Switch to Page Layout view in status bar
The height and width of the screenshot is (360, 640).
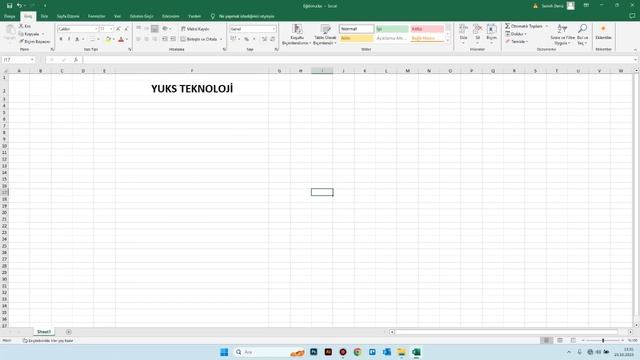point(560,340)
